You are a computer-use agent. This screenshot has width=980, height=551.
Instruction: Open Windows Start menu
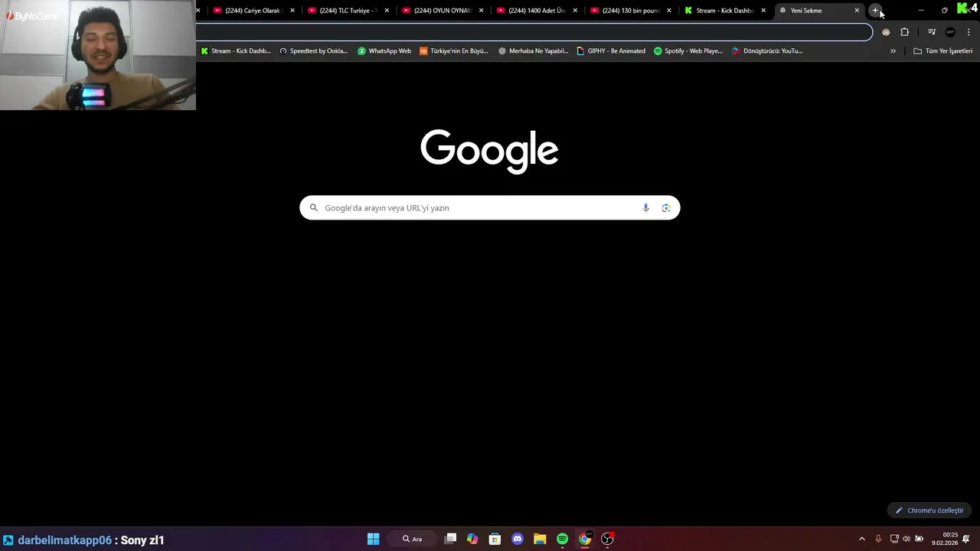373,539
